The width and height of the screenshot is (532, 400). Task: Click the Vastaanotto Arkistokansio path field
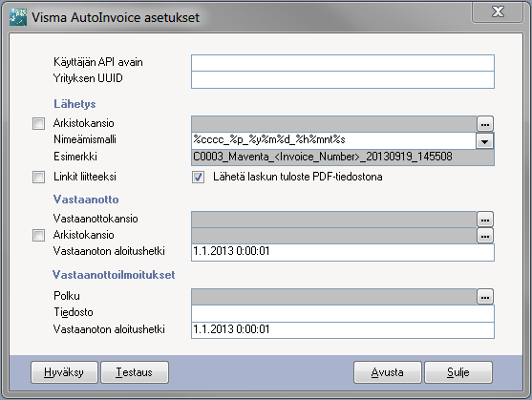pyautogui.click(x=334, y=236)
